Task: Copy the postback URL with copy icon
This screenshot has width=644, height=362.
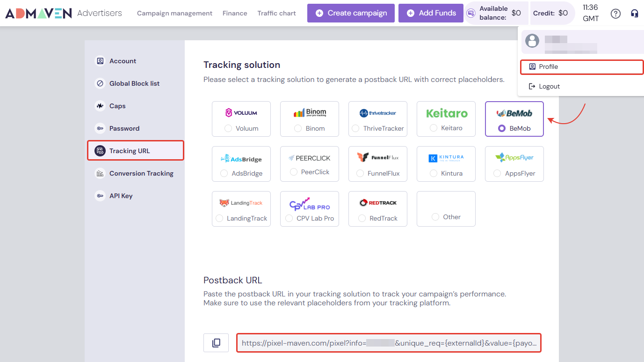Action: point(216,343)
